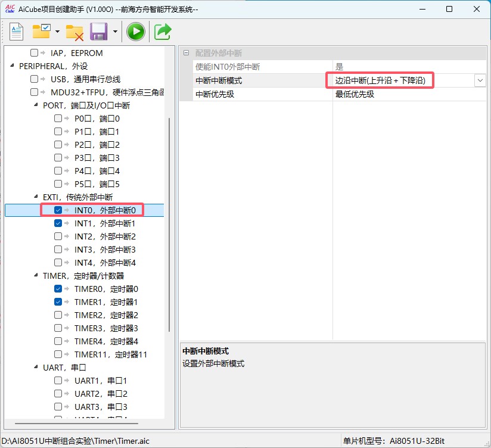The width and height of the screenshot is (491, 448).
Task: Click the tree's vertical scrollbar
Action: tap(169, 225)
